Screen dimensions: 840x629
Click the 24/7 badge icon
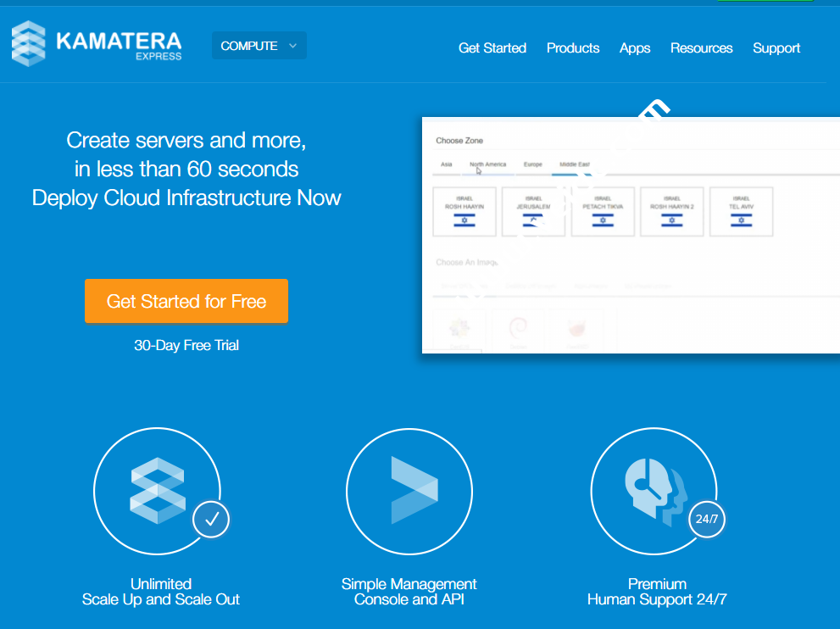point(706,520)
